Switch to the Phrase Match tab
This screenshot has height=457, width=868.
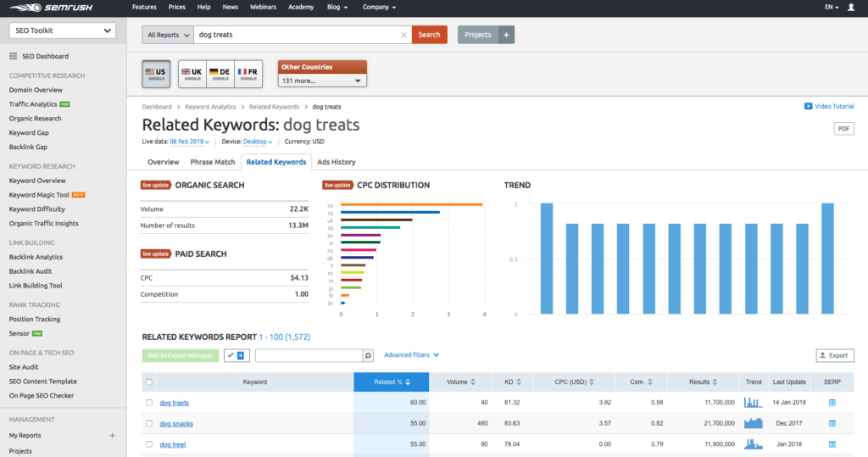point(213,162)
